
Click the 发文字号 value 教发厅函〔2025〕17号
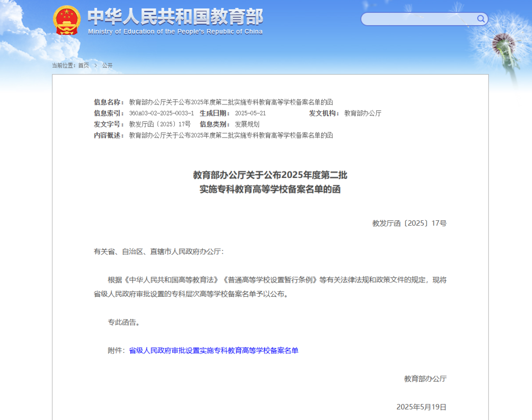pos(160,124)
